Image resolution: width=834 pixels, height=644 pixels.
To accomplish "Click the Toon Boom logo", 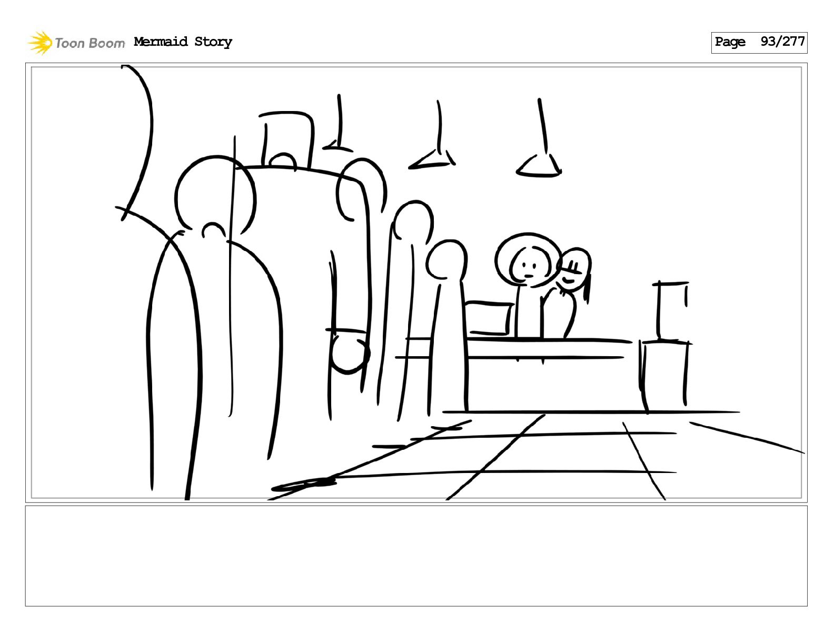I will (76, 43).
